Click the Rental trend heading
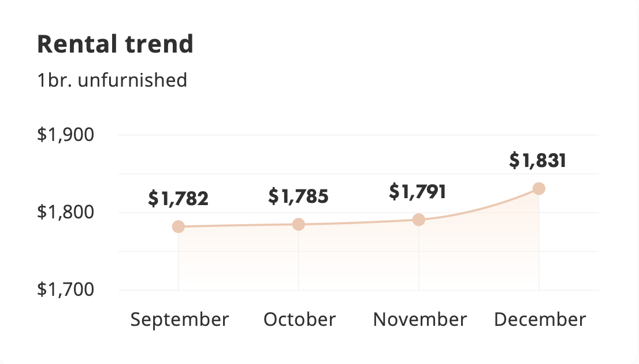This screenshot has height=364, width=639. coord(116,44)
